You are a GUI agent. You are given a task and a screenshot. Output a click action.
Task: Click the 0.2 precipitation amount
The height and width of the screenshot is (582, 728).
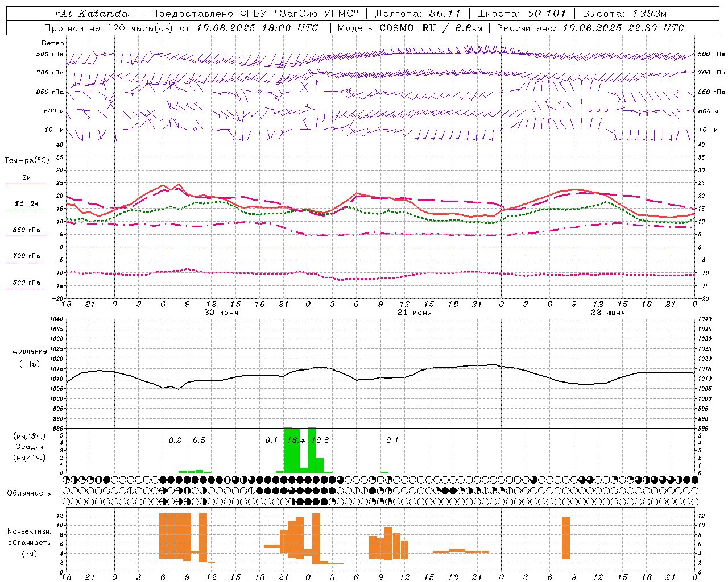(x=175, y=440)
